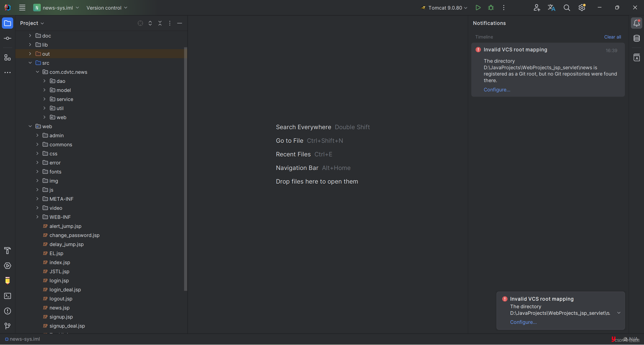Open the Database tool window in the right sidebar
Screen dimensions: 644x345
coord(636,38)
